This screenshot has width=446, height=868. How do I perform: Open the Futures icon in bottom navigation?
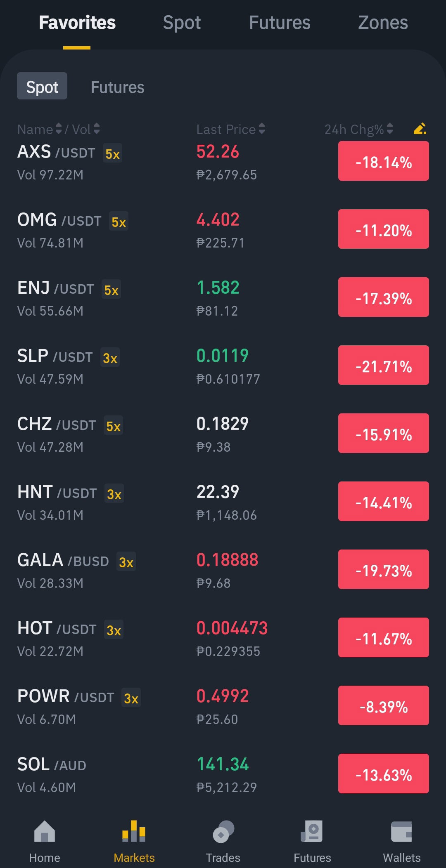tap(312, 831)
